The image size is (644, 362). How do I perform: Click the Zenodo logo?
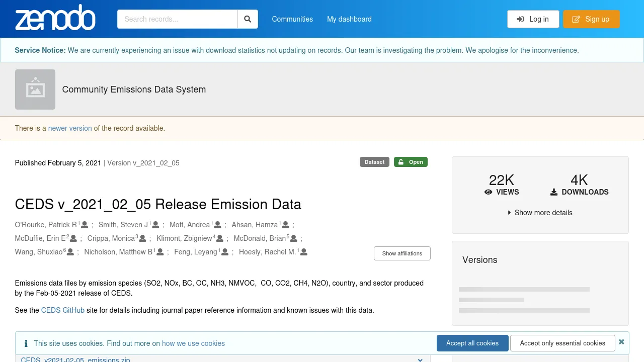[x=55, y=19]
